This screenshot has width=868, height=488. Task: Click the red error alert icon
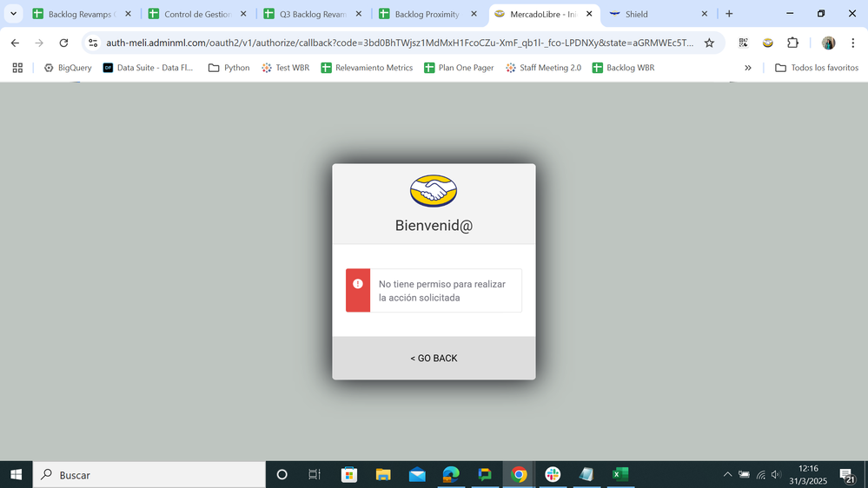tap(358, 284)
